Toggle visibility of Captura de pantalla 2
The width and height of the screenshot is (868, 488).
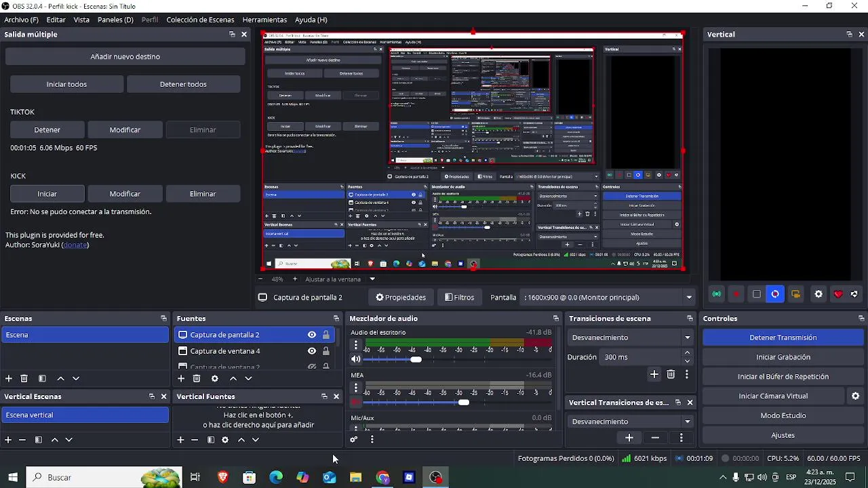[312, 335]
